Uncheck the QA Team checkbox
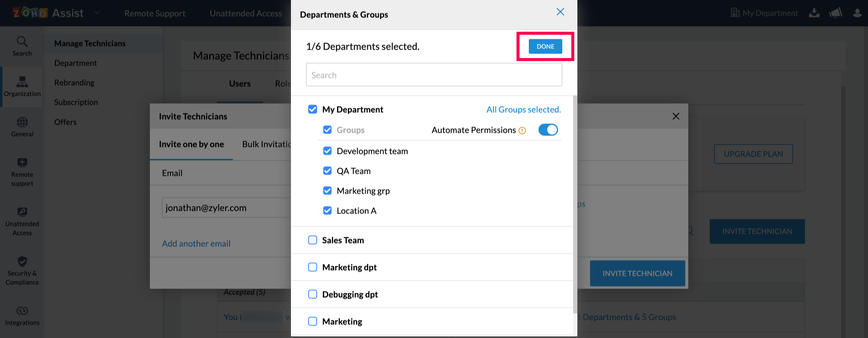This screenshot has height=338, width=868. 327,171
